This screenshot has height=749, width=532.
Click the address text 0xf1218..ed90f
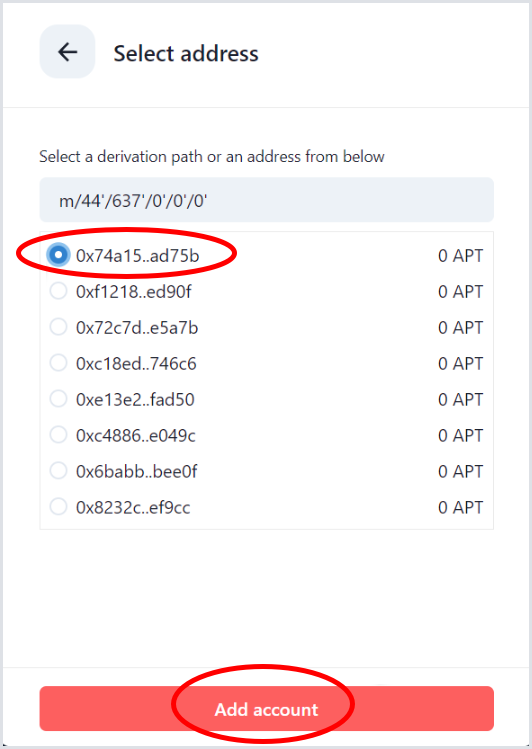[134, 291]
